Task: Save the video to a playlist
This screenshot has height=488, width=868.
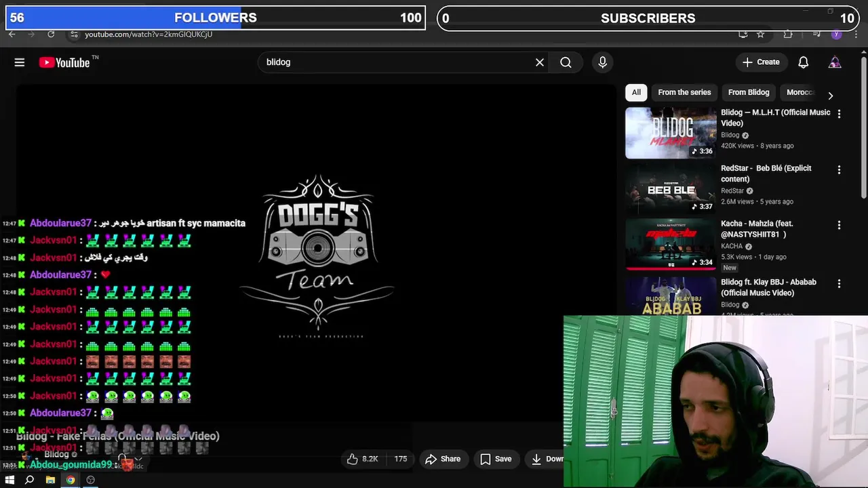Action: pyautogui.click(x=496, y=459)
